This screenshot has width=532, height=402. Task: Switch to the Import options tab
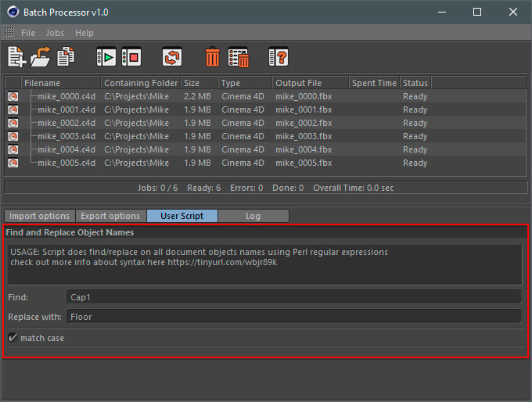(x=39, y=216)
